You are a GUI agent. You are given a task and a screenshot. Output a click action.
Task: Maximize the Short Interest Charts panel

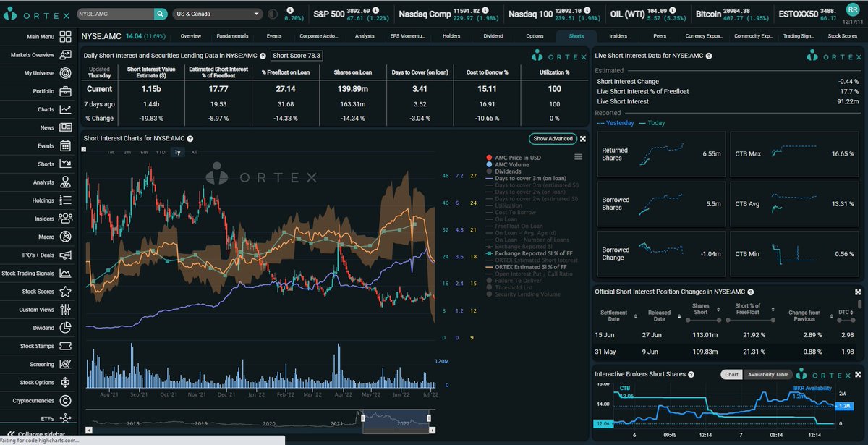coord(582,139)
